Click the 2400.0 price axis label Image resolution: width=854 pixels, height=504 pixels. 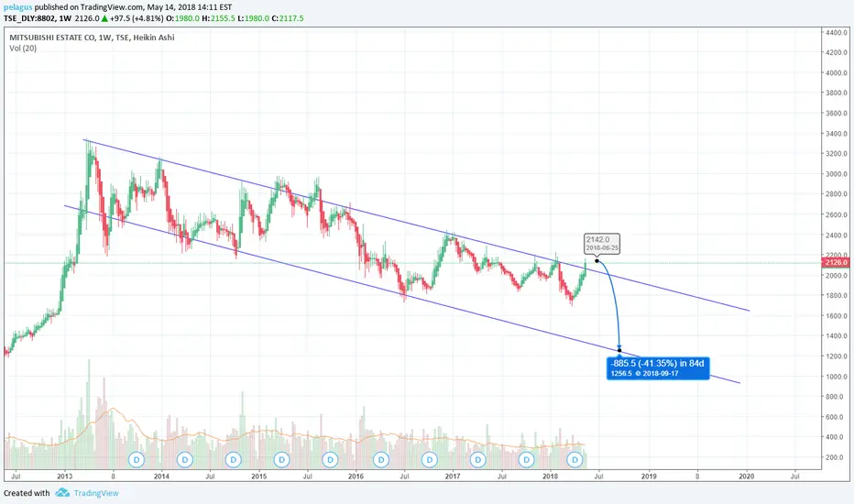click(x=836, y=236)
